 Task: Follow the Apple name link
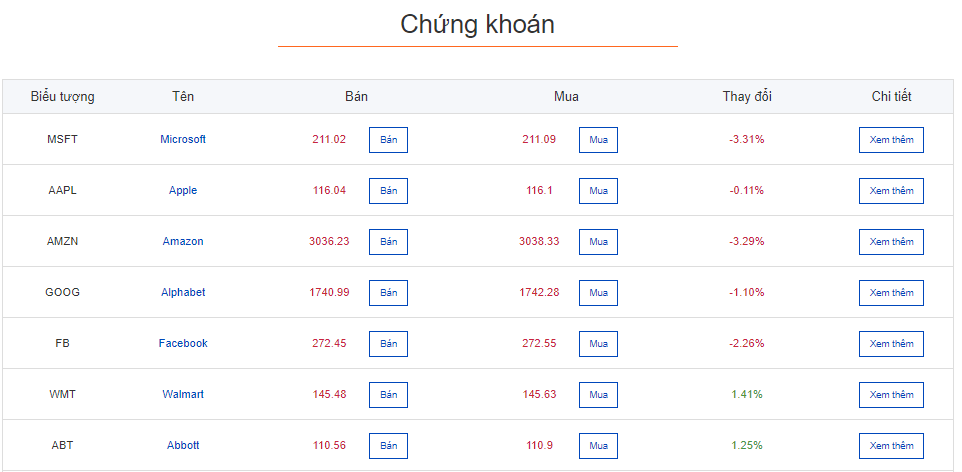pyautogui.click(x=183, y=190)
